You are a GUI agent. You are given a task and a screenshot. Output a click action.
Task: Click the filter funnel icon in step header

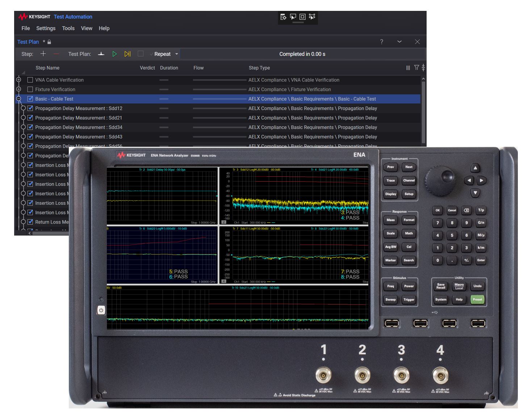pos(416,67)
